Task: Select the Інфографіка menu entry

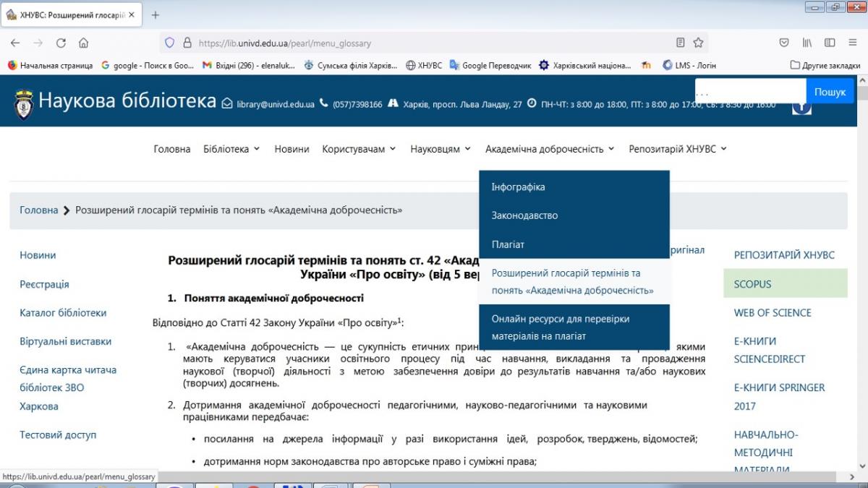Action: pyautogui.click(x=518, y=187)
